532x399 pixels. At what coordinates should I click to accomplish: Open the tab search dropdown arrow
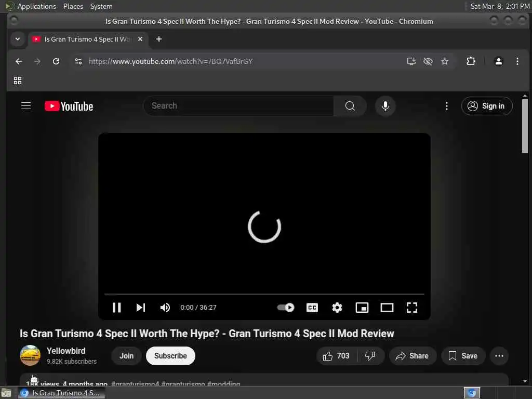click(18, 39)
